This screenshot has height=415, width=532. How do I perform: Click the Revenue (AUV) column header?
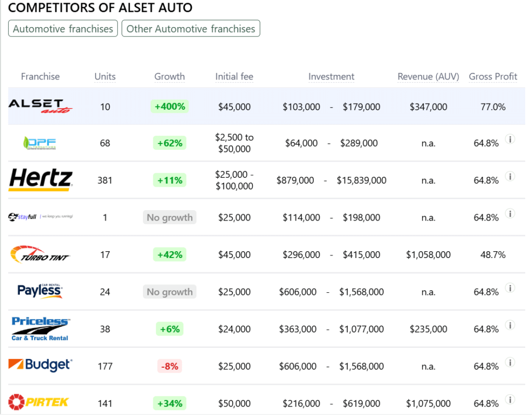[428, 76]
